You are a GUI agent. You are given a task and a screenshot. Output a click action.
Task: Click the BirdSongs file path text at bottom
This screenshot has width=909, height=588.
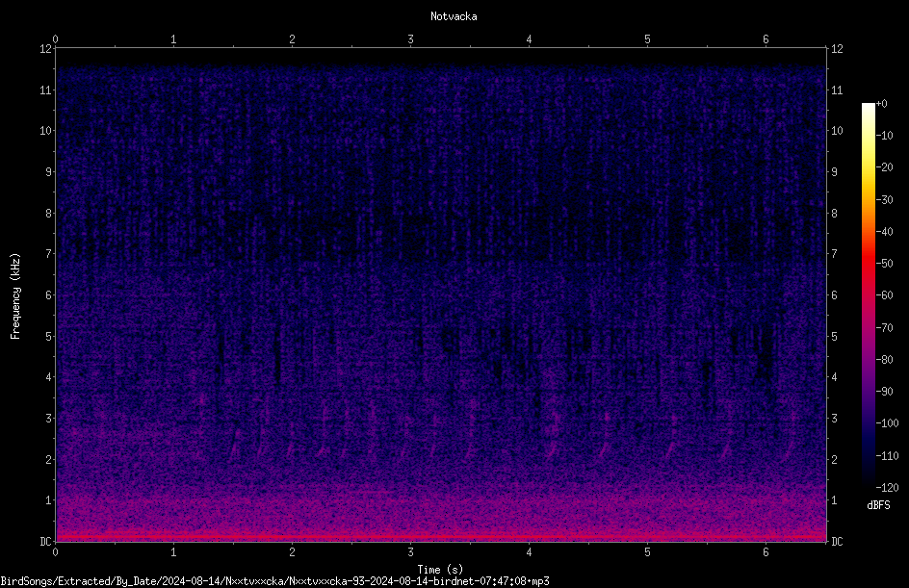[274, 581]
